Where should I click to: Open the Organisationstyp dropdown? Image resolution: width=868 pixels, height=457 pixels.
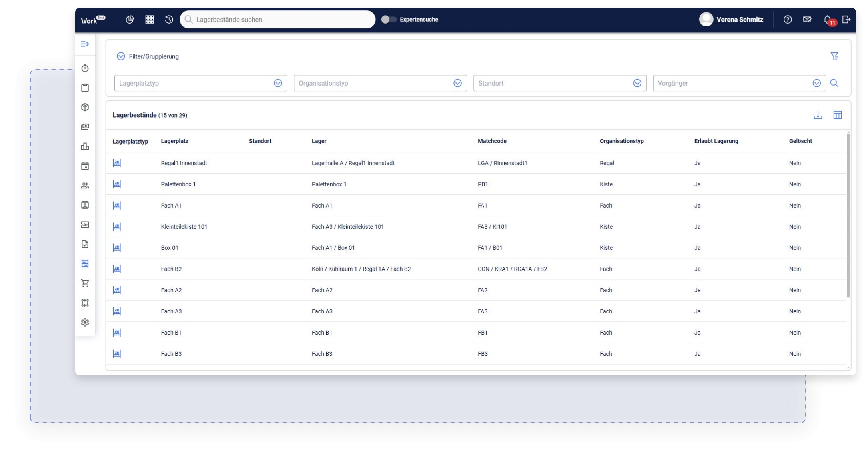pyautogui.click(x=457, y=83)
